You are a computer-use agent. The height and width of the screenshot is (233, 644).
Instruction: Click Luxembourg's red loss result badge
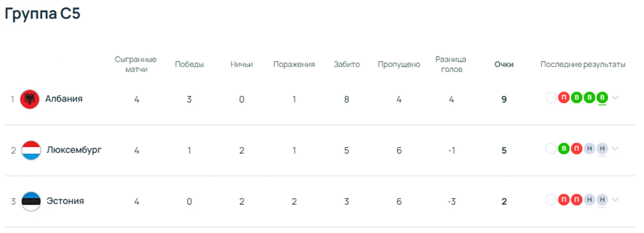576,149
